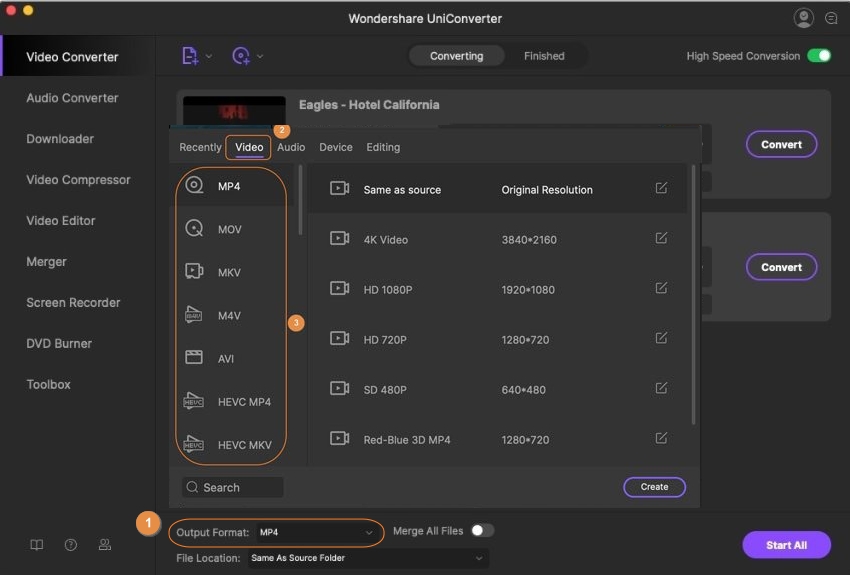The width and height of the screenshot is (850, 575).
Task: Open the Downloader section
Action: pyautogui.click(x=60, y=139)
